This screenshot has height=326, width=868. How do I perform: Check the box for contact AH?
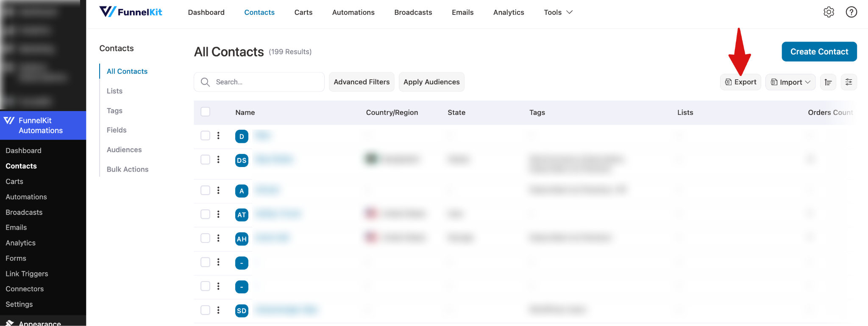205,238
